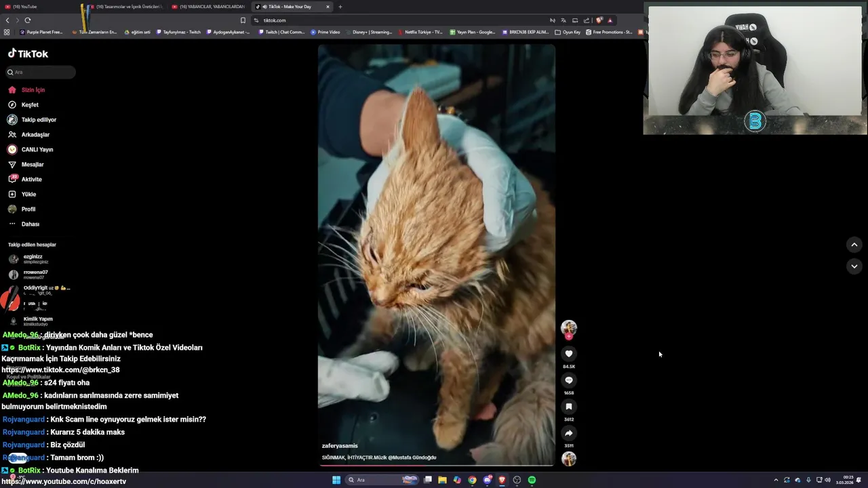Open CANLI Yayın live page
The image size is (868, 488).
pyautogui.click(x=37, y=149)
